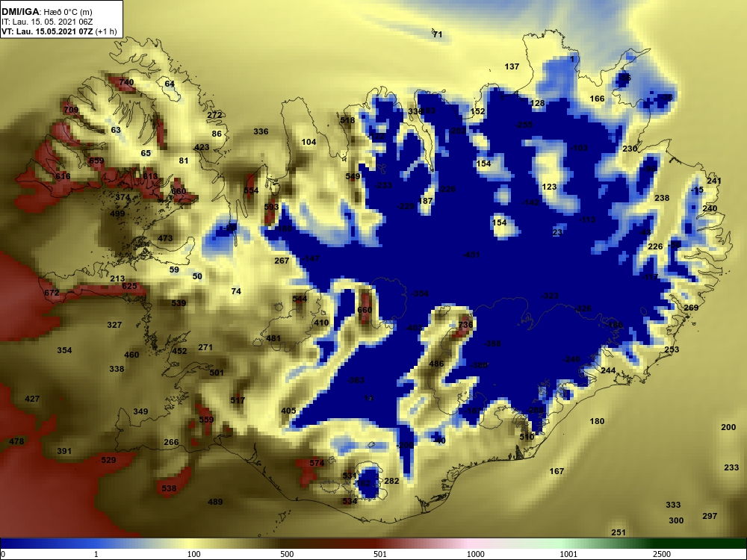
Task: Click the map value '166' in the northeast
Action: pyautogui.click(x=597, y=99)
